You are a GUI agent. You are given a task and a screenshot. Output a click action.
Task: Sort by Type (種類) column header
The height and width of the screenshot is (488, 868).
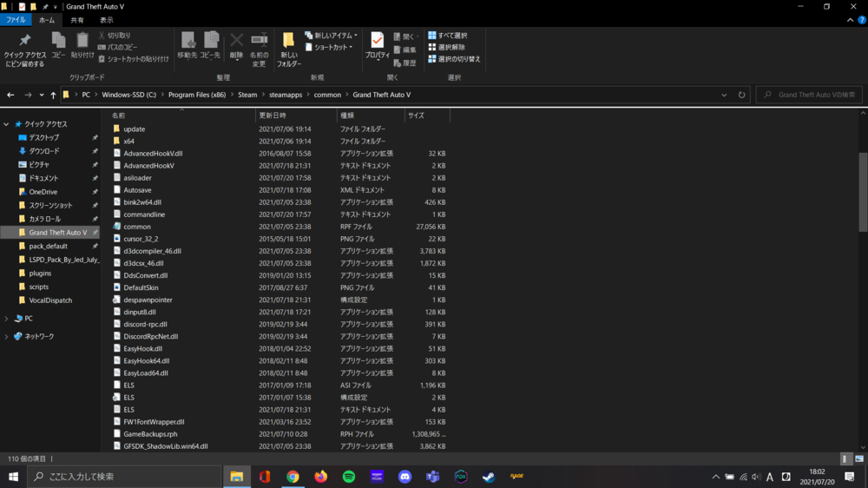point(371,115)
